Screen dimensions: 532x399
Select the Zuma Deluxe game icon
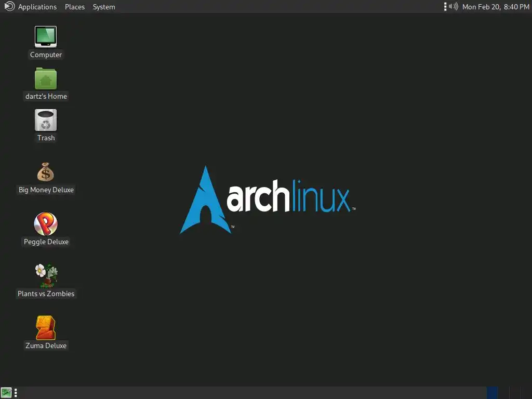coord(46,328)
